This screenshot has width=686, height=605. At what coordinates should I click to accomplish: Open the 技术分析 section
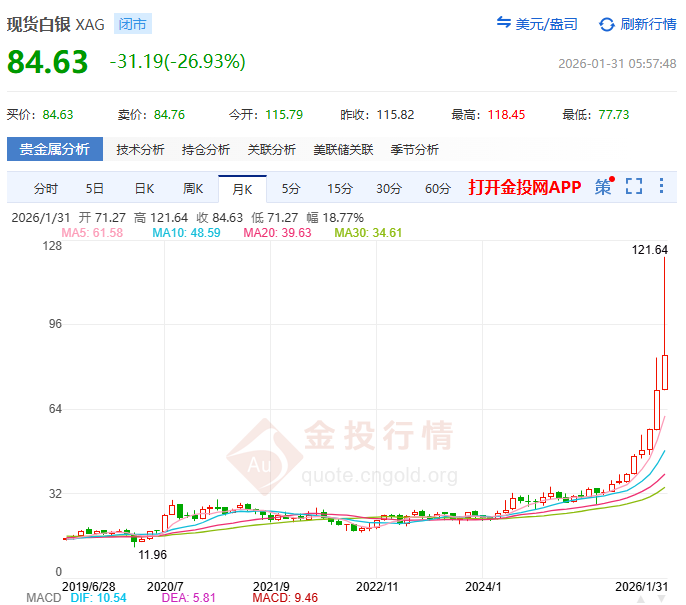(140, 150)
